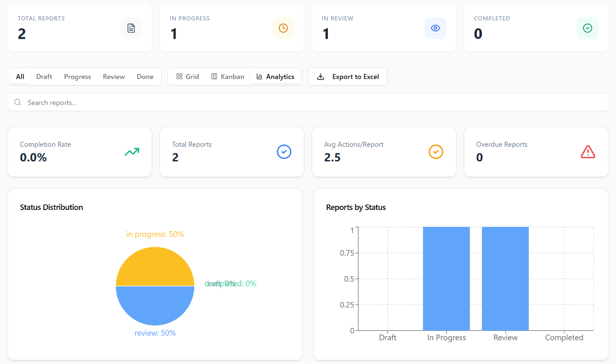Focus the Search reports field
Screen dimensions: 616x364
tap(308, 102)
